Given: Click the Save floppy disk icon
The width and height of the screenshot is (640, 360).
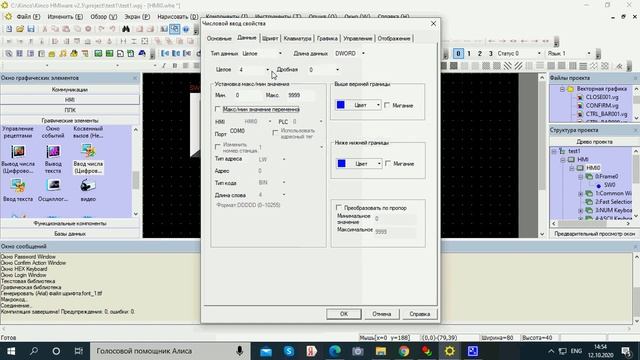Looking at the screenshot, I should click(31, 29).
